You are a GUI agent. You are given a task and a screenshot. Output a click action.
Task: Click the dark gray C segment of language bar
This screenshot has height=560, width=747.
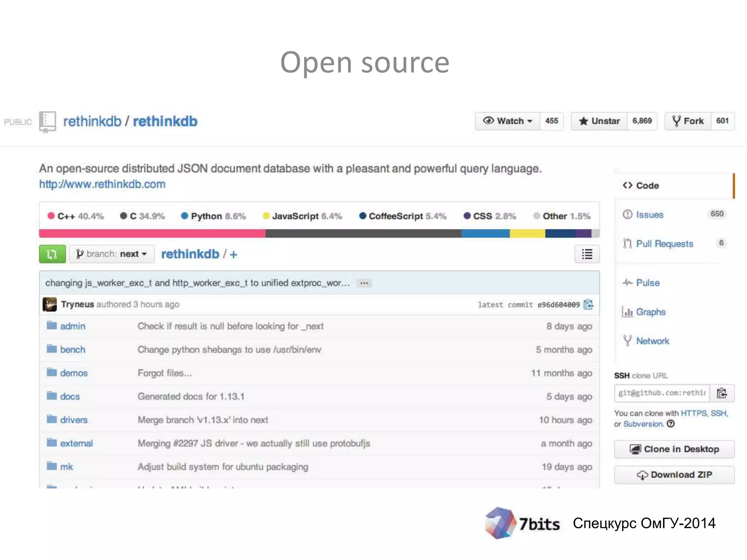point(363,233)
